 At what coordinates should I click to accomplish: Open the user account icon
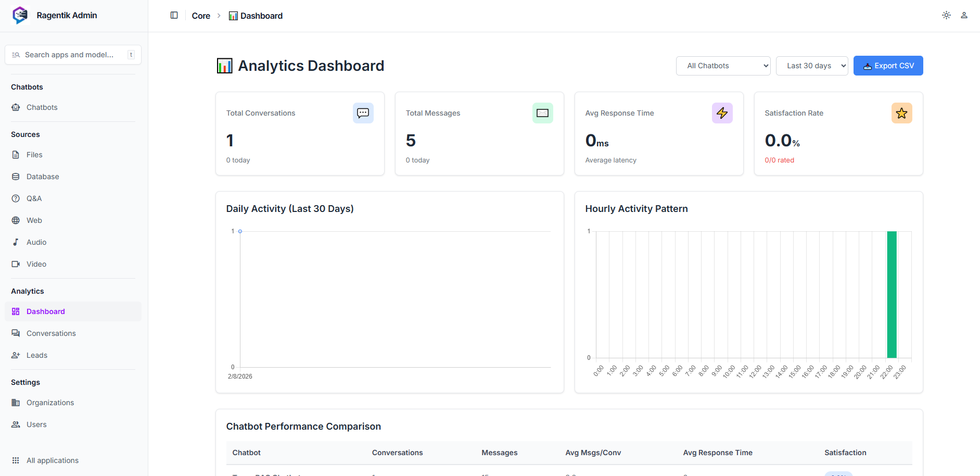point(964,15)
